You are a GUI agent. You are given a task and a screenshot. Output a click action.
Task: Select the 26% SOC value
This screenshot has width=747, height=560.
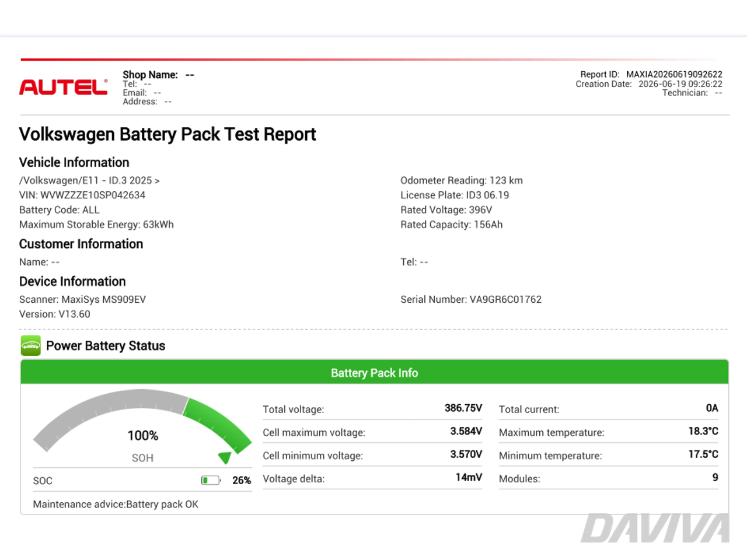click(x=242, y=480)
